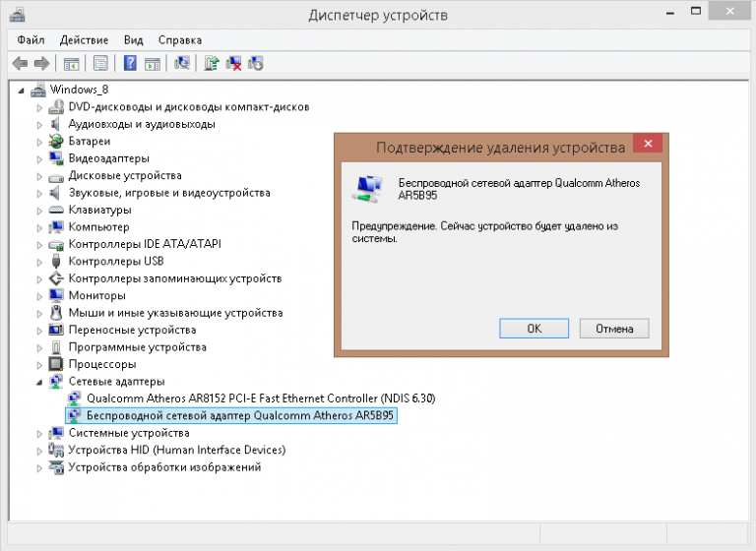Close the device removal confirmation dialog
Image resolution: width=756 pixels, height=551 pixels.
pyautogui.click(x=647, y=146)
